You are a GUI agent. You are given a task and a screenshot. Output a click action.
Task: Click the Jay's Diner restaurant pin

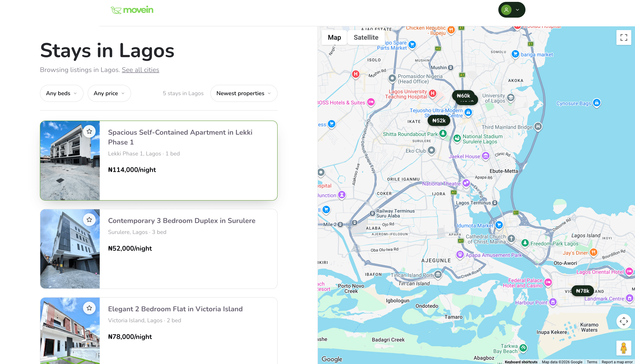(593, 252)
